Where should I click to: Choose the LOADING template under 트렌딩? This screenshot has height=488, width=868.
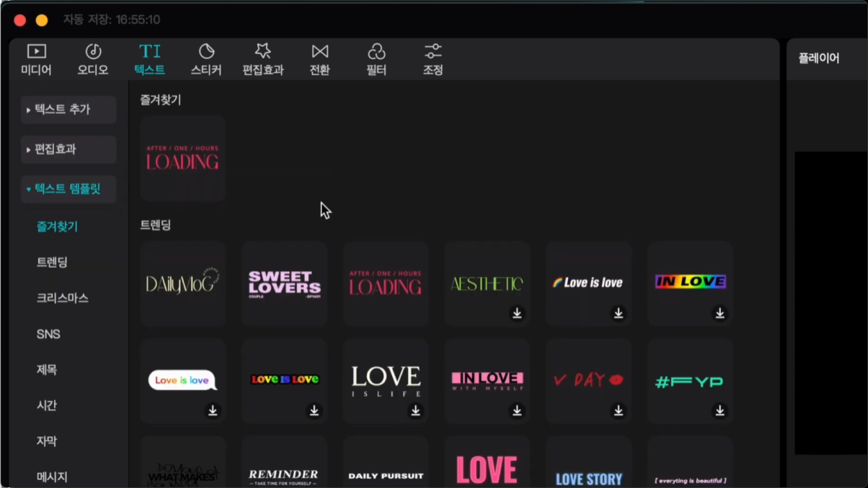(x=386, y=284)
